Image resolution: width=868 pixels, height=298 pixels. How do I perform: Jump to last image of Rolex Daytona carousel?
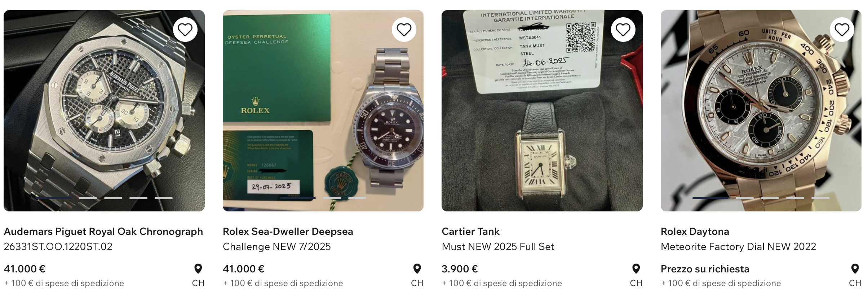(820, 198)
